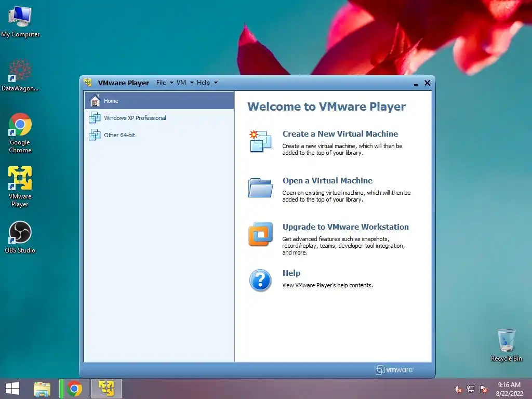Click the Windows XP Professional VM icon
The image size is (532, 399).
point(95,118)
